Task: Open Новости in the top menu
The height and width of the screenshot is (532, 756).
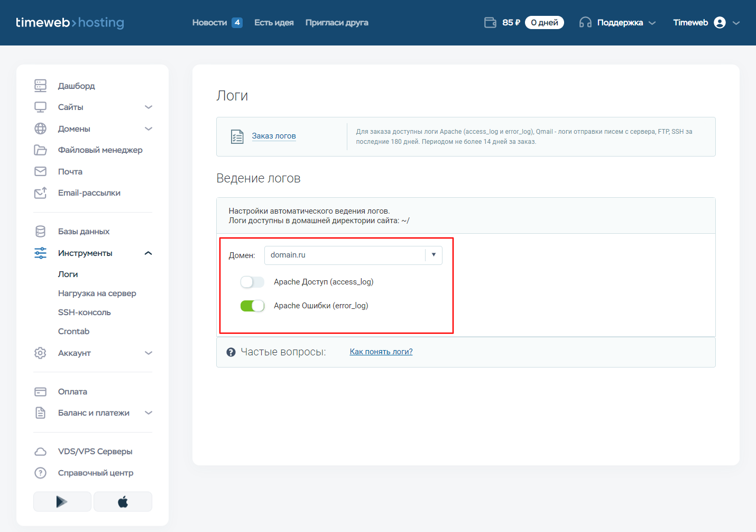Action: [209, 23]
